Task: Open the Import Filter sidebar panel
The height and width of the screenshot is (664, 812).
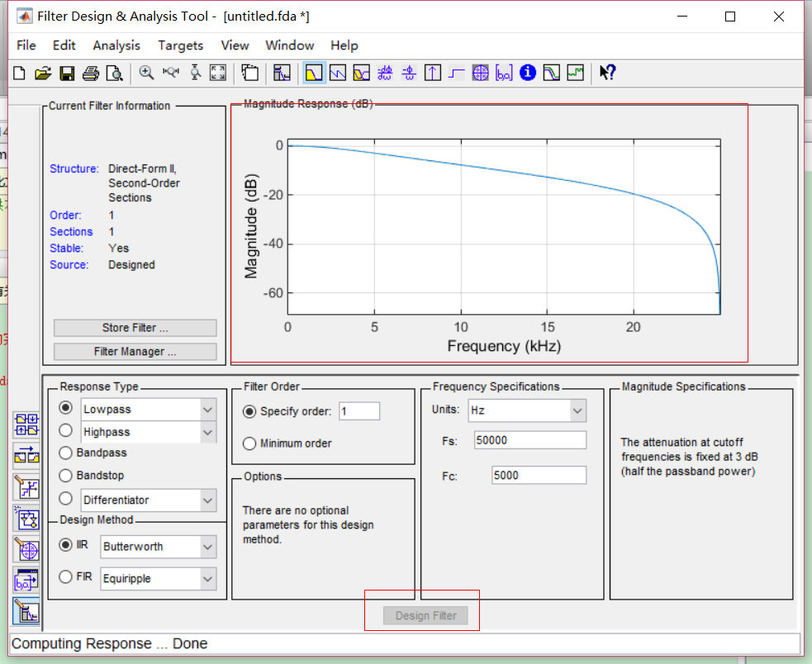Action: 26,581
